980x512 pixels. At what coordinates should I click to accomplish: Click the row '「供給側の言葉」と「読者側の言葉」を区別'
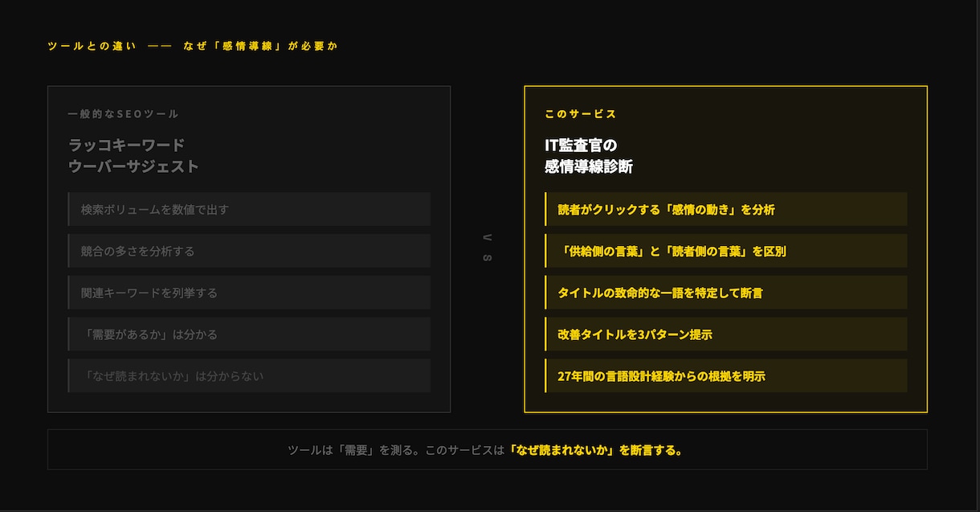726,251
